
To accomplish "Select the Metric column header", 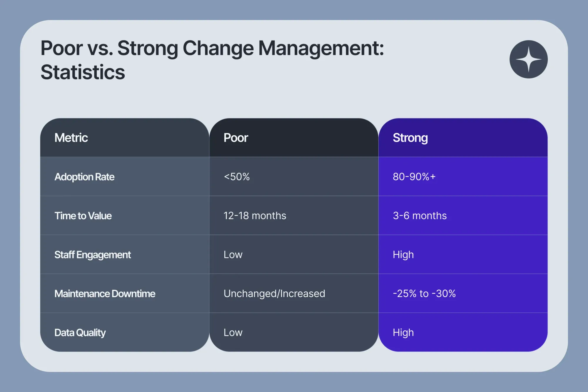I will [x=71, y=138].
